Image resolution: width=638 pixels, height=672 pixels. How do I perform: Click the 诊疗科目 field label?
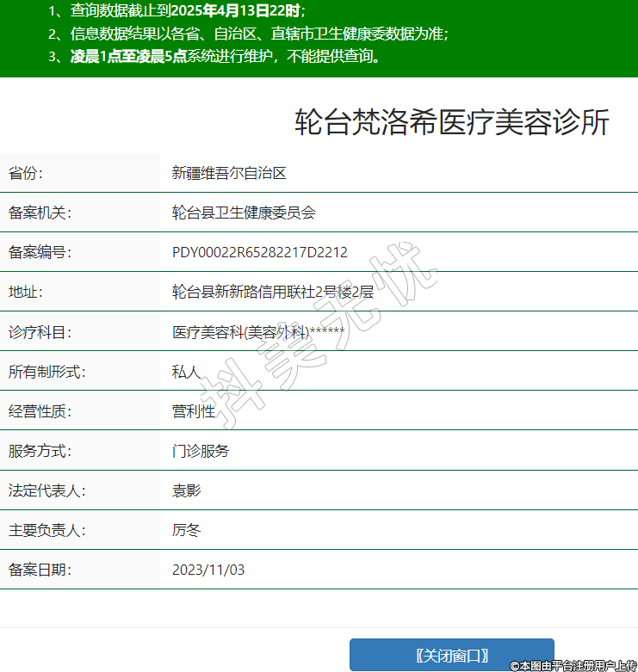click(x=40, y=332)
